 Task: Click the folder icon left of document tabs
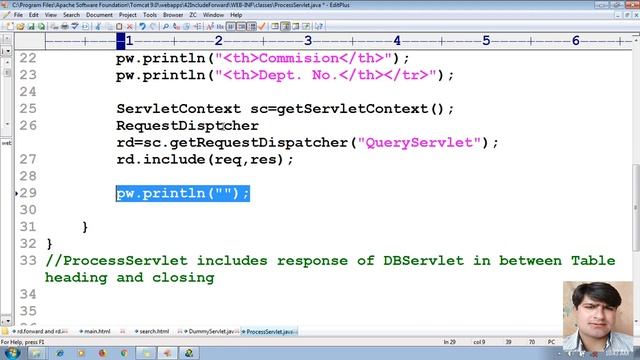point(5,331)
